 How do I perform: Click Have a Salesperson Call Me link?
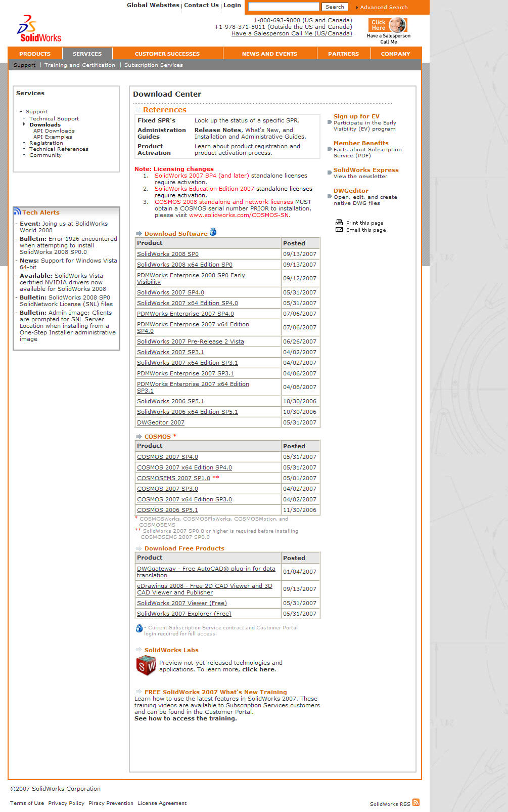292,33
